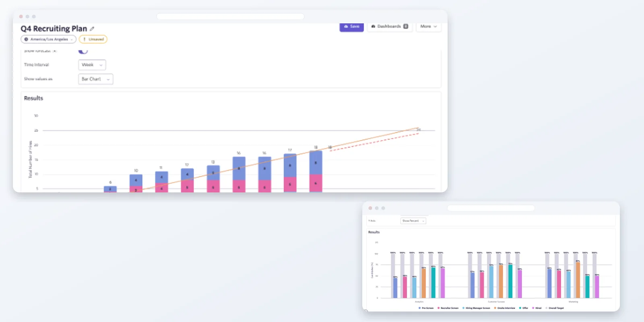644x322 pixels.
Task: Save the Q4 Recruiting Plan report
Action: pos(351,27)
